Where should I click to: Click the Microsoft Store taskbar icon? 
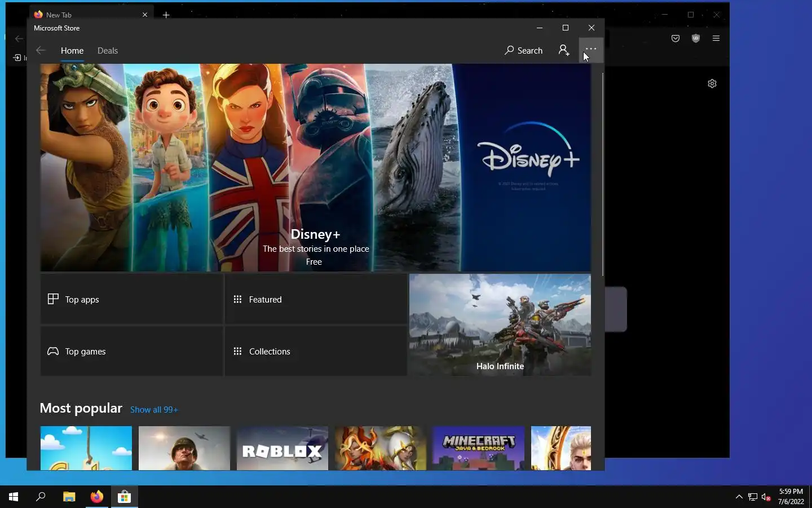click(124, 497)
